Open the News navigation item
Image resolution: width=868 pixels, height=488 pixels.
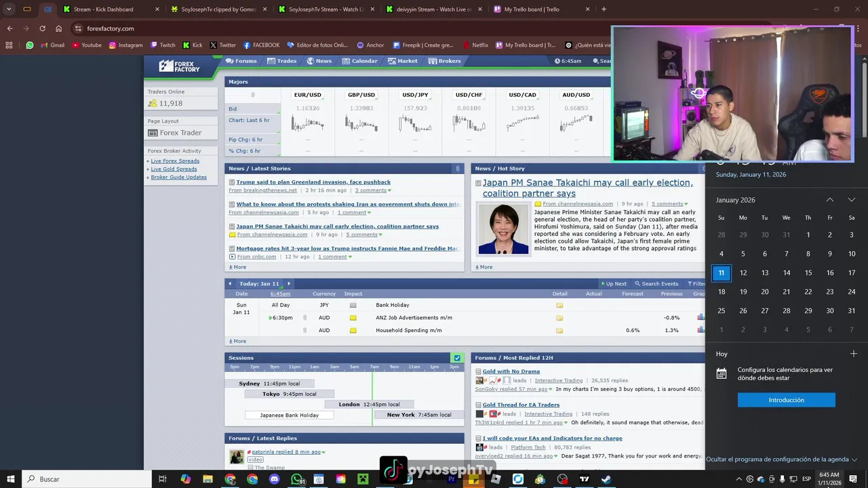point(319,61)
